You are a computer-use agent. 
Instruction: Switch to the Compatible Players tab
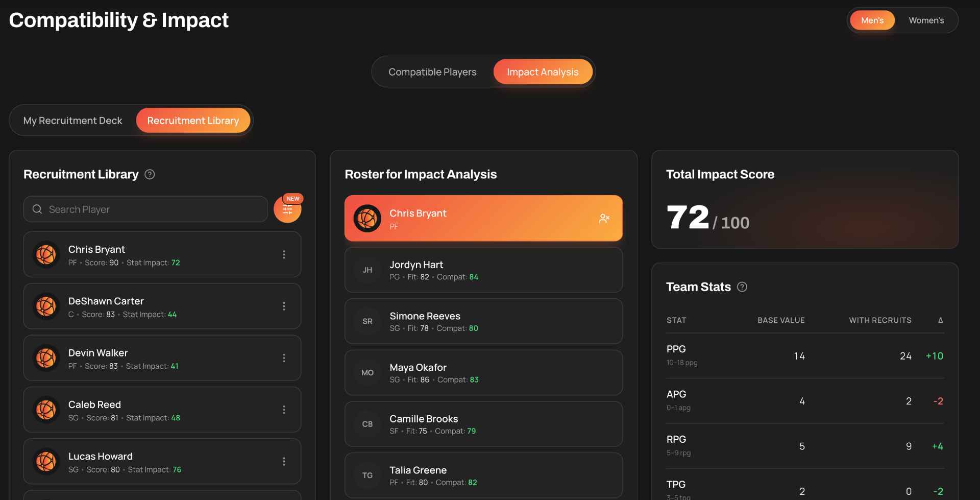[432, 72]
